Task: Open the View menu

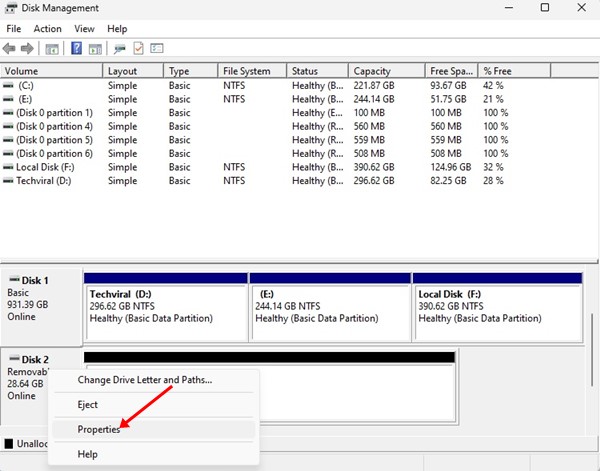Action: coord(84,29)
